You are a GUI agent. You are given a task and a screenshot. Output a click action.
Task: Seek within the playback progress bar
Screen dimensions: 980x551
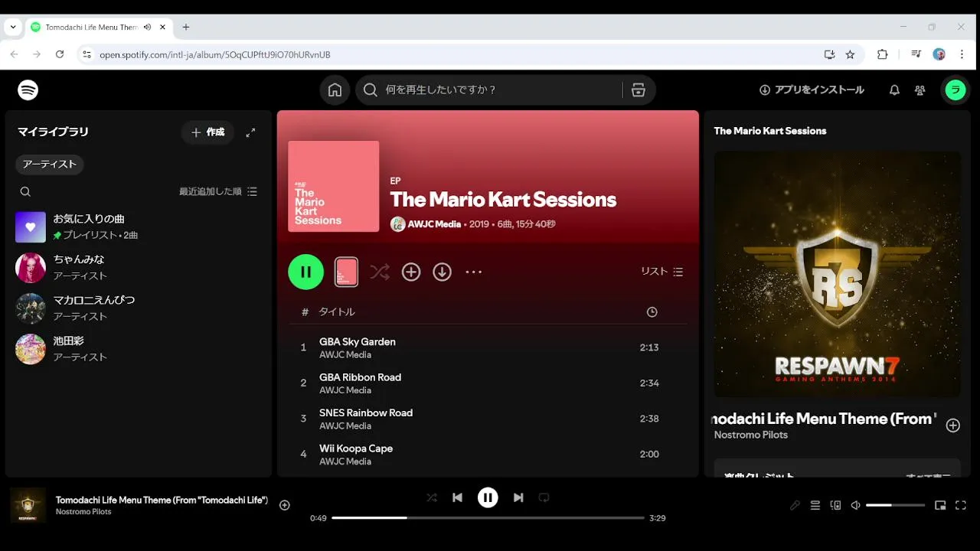tap(488, 518)
